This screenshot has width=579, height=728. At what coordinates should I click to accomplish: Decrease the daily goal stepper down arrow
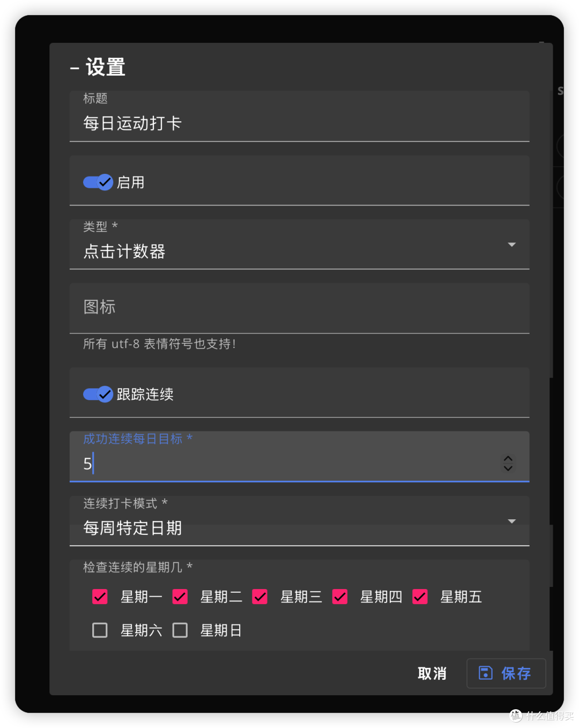(508, 468)
